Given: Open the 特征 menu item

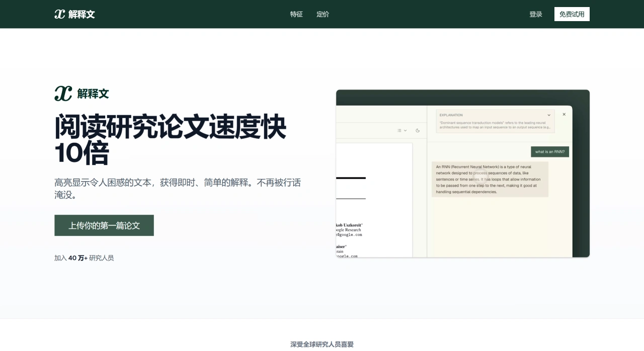Looking at the screenshot, I should (x=296, y=14).
